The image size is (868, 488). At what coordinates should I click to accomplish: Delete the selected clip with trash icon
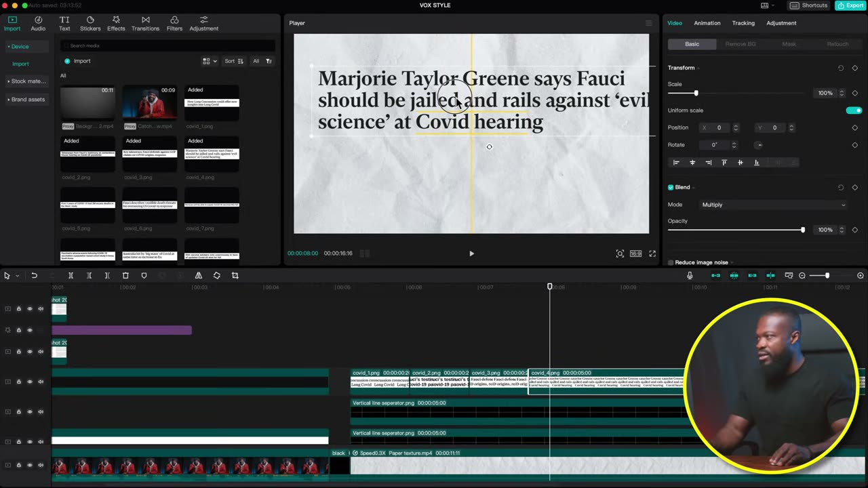[125, 276]
